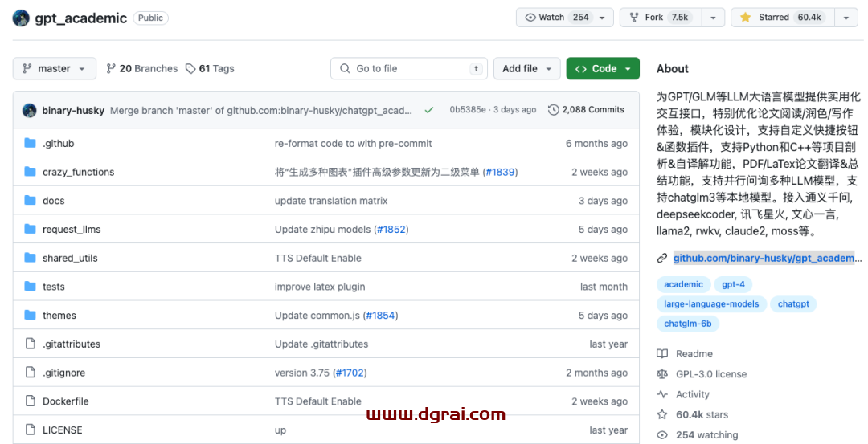This screenshot has width=868, height=444.
Task: Click the watching eye icon in About
Action: (x=662, y=435)
